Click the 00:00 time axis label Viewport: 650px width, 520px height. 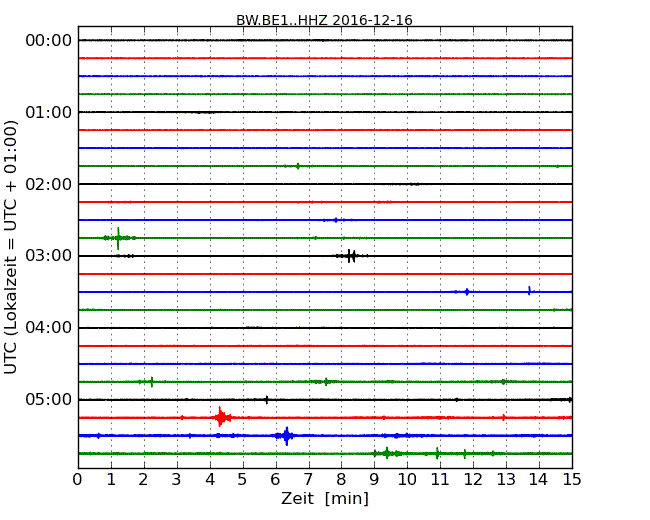(x=49, y=41)
